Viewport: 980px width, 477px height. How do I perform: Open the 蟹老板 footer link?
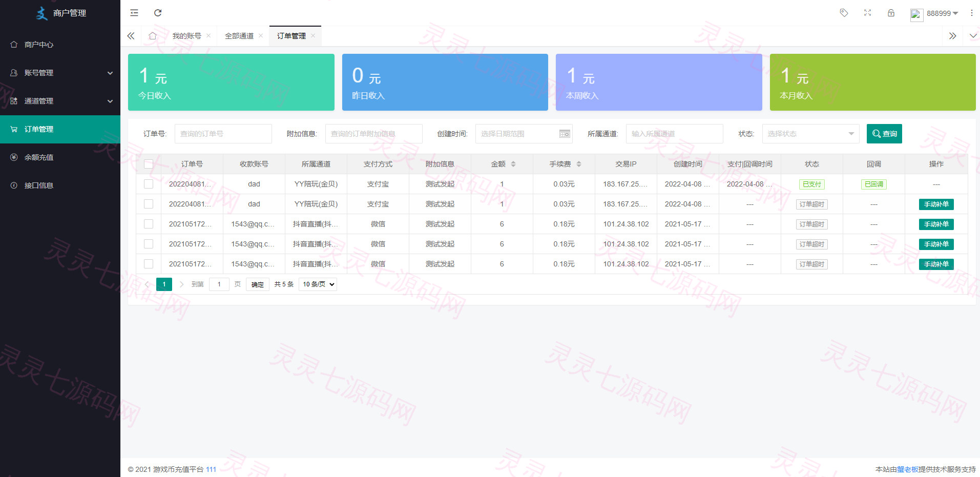coord(907,469)
